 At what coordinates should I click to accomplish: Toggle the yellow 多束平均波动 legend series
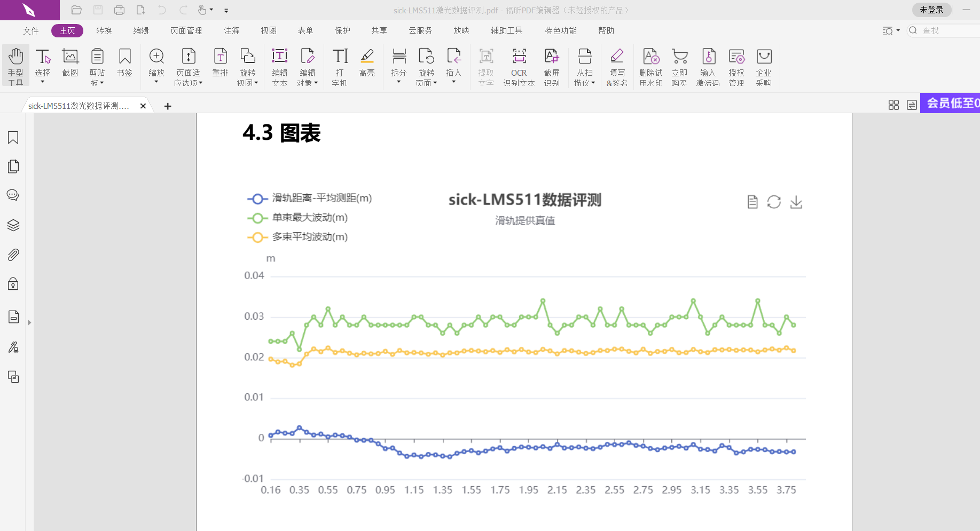[297, 237]
